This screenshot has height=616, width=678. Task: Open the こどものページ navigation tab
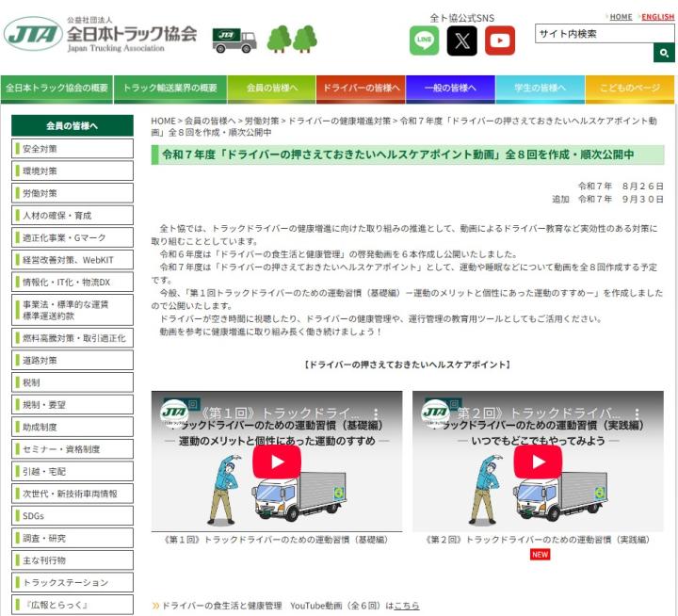click(630, 89)
